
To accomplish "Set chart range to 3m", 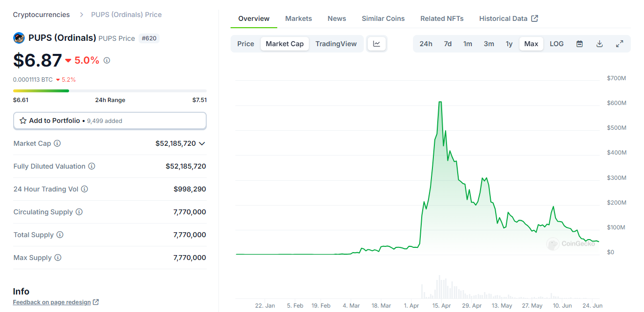I will point(489,44).
